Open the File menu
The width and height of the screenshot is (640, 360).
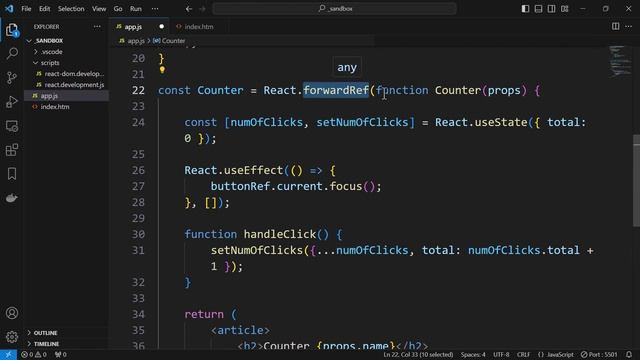coord(26,9)
